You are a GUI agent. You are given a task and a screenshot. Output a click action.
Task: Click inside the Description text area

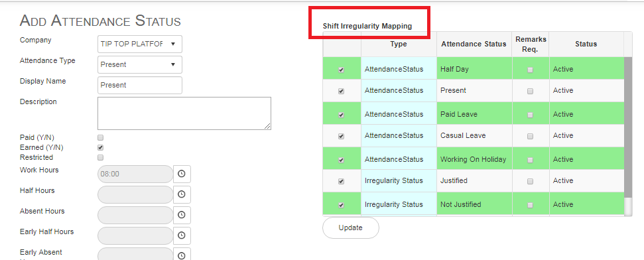(x=184, y=113)
